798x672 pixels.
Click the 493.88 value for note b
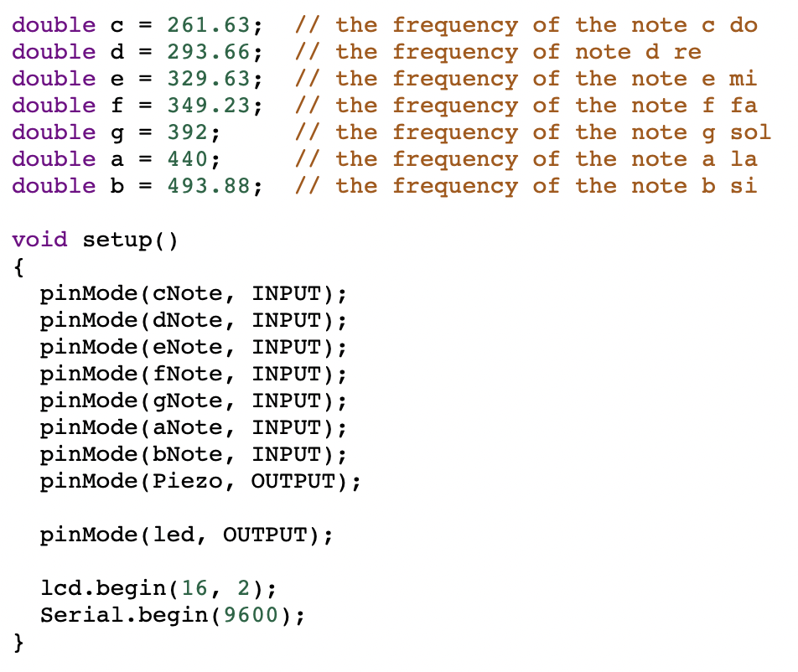209,186
